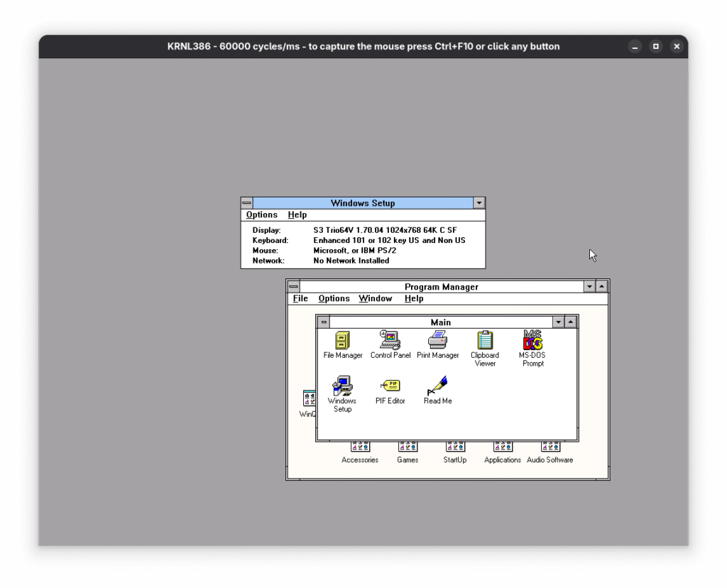Maximize the KRNL386 emulator window

coord(655,46)
